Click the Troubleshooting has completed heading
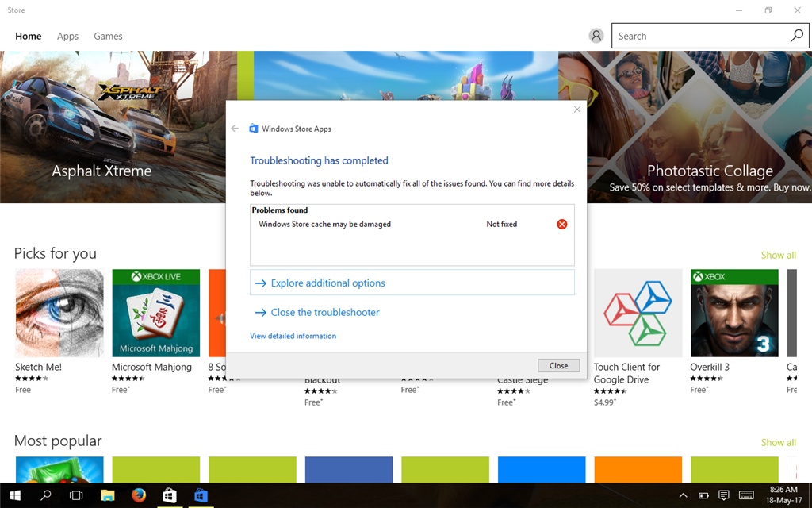Screen dimensions: 812x508 pos(319,160)
